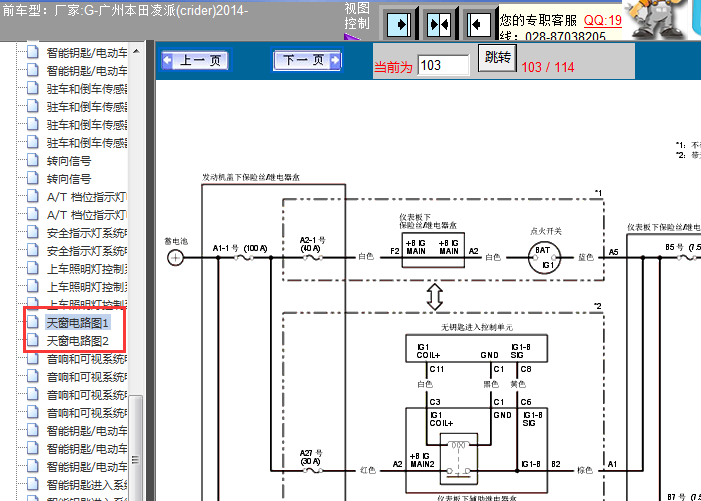Click the 蓝色 wire color label
This screenshot has height=501, width=701.
point(586,257)
